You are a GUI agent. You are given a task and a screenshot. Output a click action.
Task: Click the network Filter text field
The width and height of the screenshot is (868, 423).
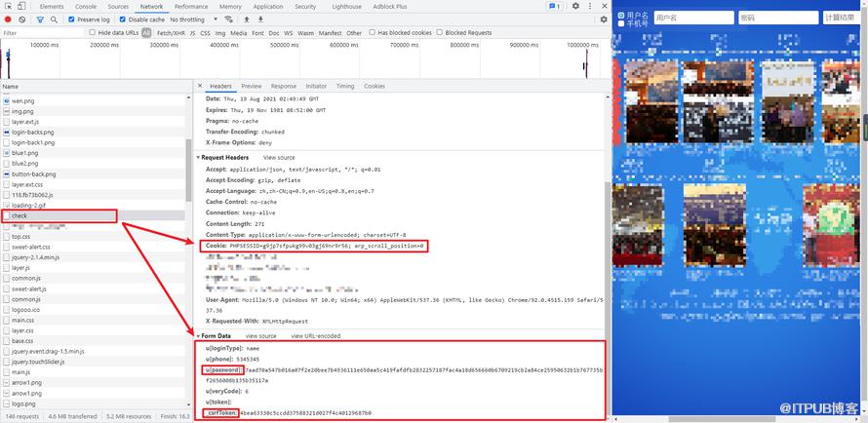coord(42,33)
